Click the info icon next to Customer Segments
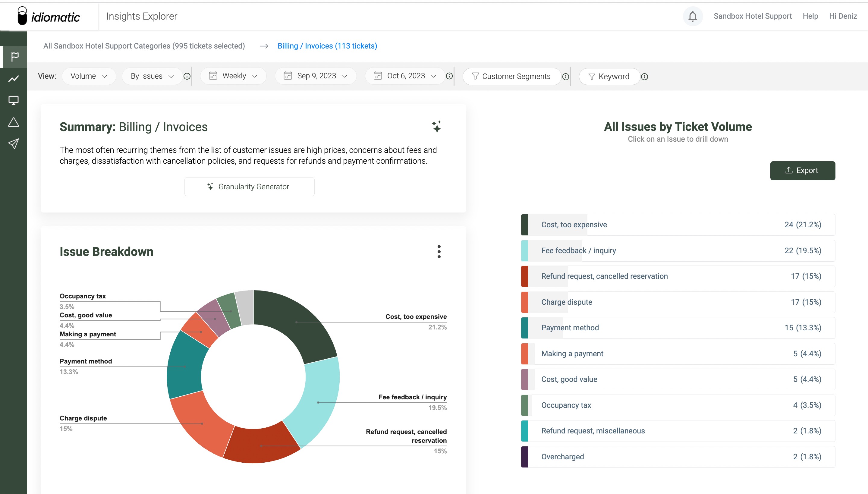 tap(565, 77)
